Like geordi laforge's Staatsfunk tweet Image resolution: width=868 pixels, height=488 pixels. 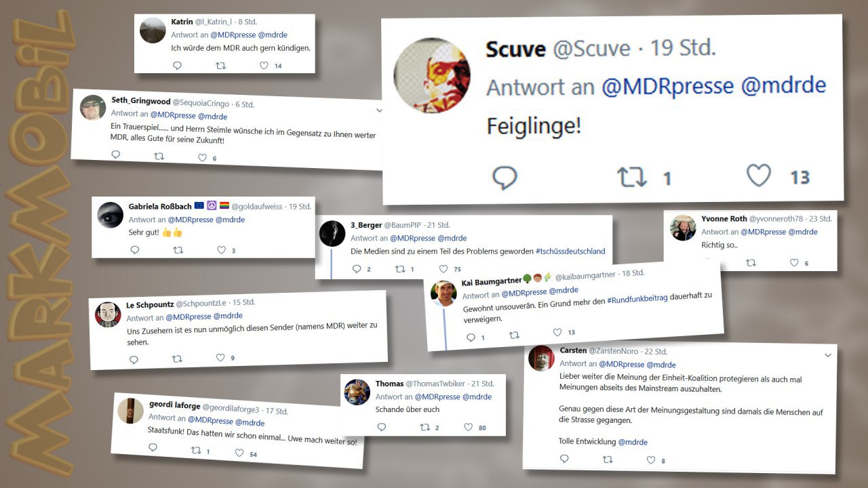(x=239, y=453)
